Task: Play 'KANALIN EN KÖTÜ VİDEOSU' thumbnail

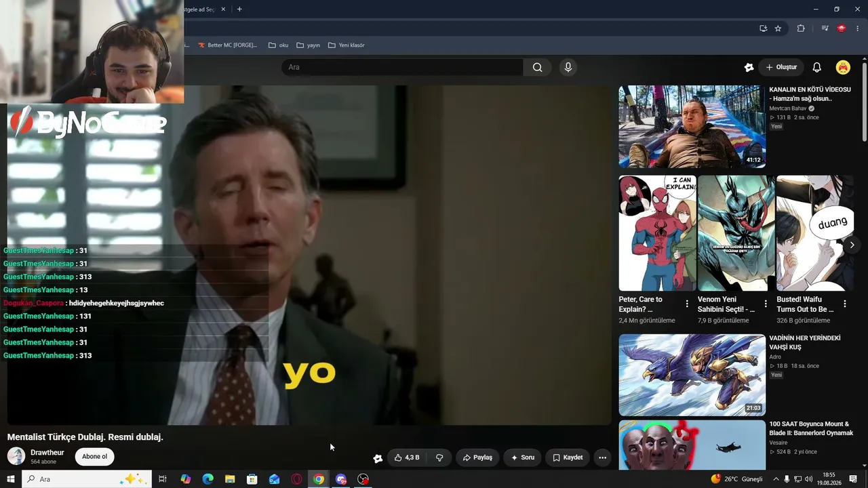Action: click(x=692, y=127)
